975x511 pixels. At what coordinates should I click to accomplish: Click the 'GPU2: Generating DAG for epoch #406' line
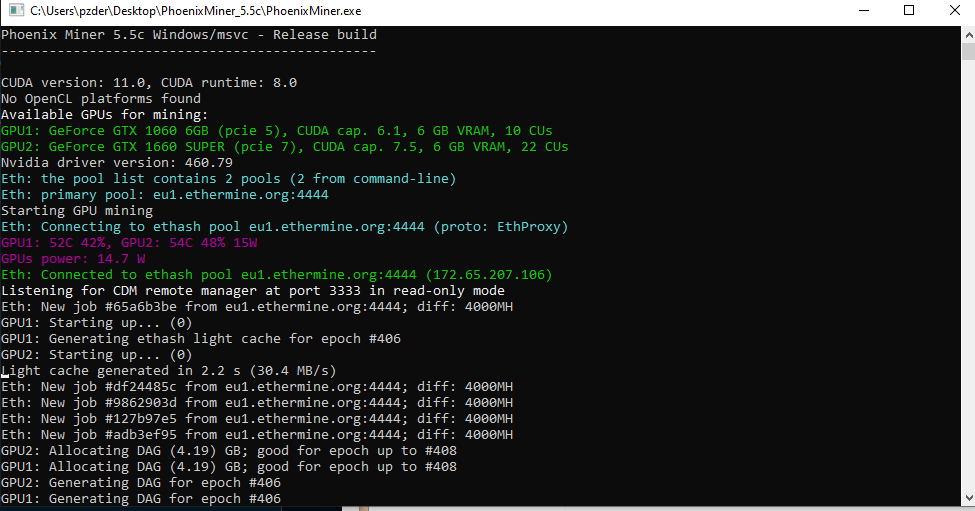click(x=141, y=483)
